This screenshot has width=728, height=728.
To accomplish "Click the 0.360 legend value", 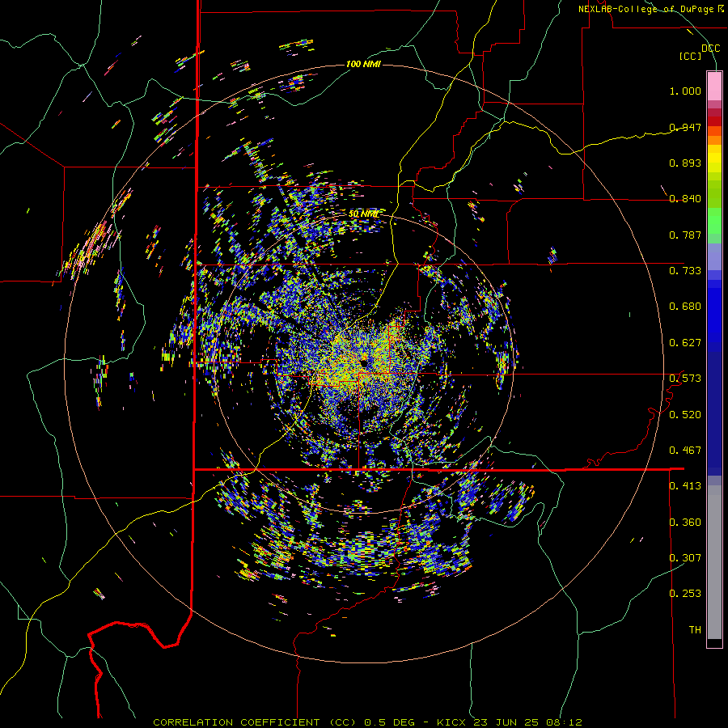I will click(685, 523).
